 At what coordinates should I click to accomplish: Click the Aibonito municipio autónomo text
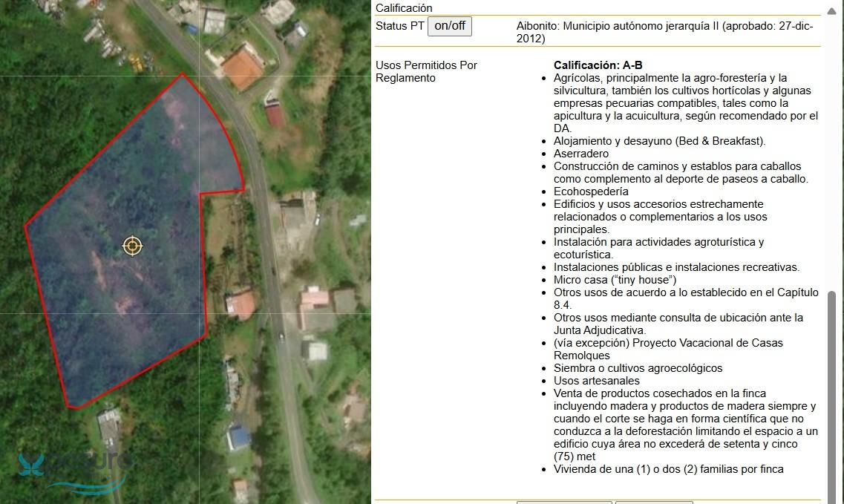pyautogui.click(x=664, y=32)
